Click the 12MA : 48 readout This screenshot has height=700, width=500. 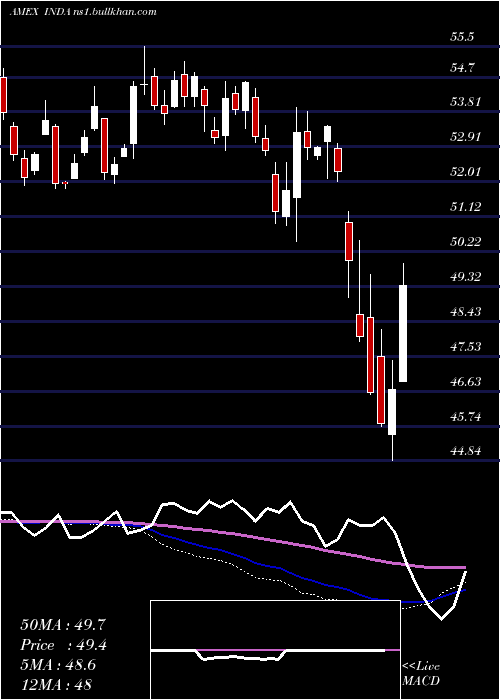coord(56,684)
